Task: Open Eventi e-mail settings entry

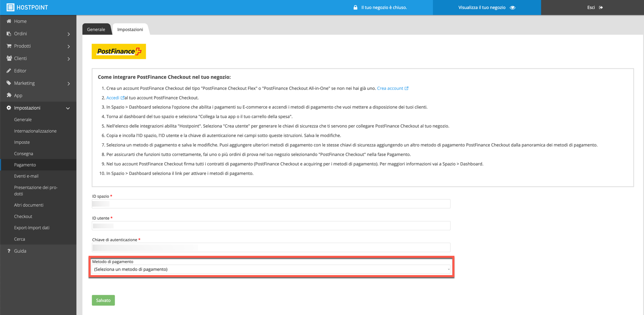Action: click(26, 176)
